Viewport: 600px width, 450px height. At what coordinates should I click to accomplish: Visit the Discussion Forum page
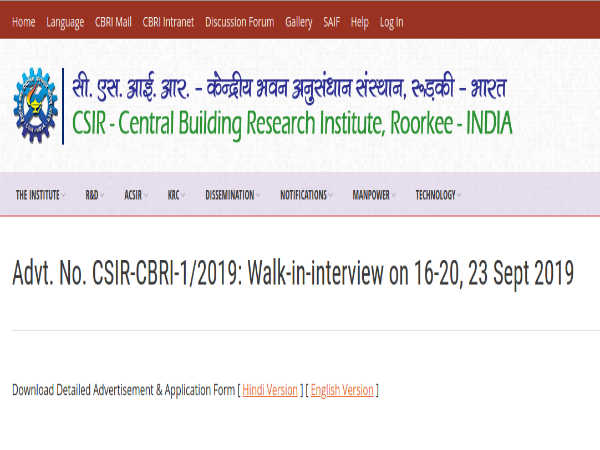click(239, 22)
